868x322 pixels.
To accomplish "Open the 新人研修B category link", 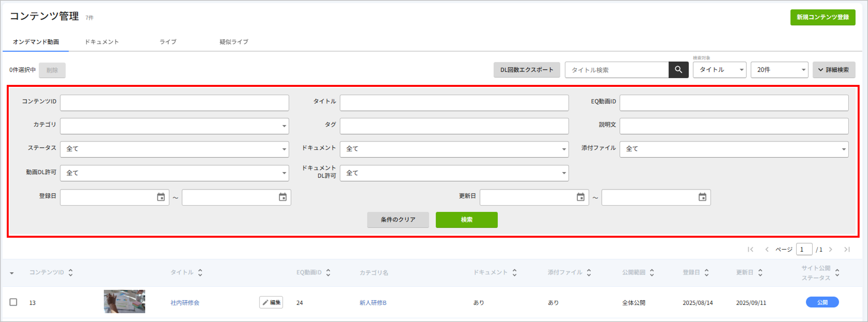I will coord(373,303).
